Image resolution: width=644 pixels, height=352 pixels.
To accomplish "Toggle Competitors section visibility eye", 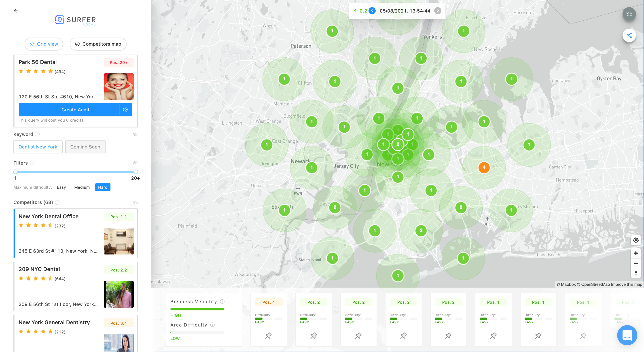I will click(x=135, y=202).
